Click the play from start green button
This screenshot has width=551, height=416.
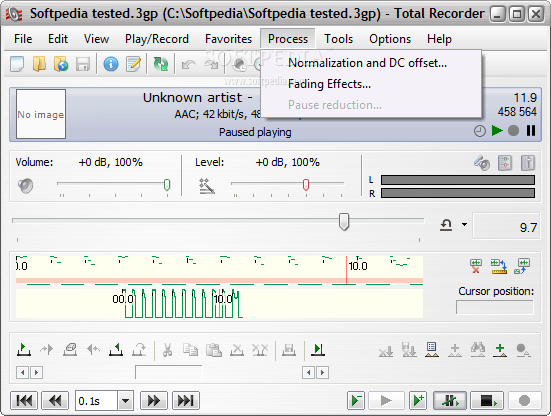[356, 401]
